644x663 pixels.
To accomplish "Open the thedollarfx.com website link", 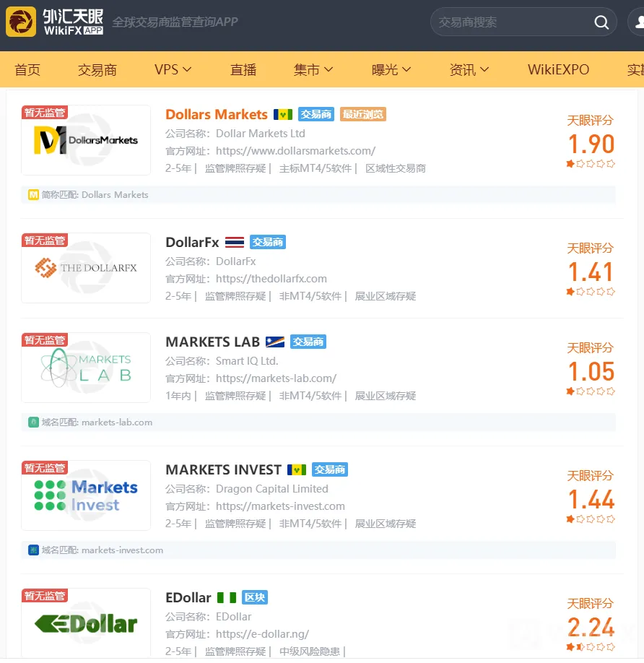I will (271, 279).
